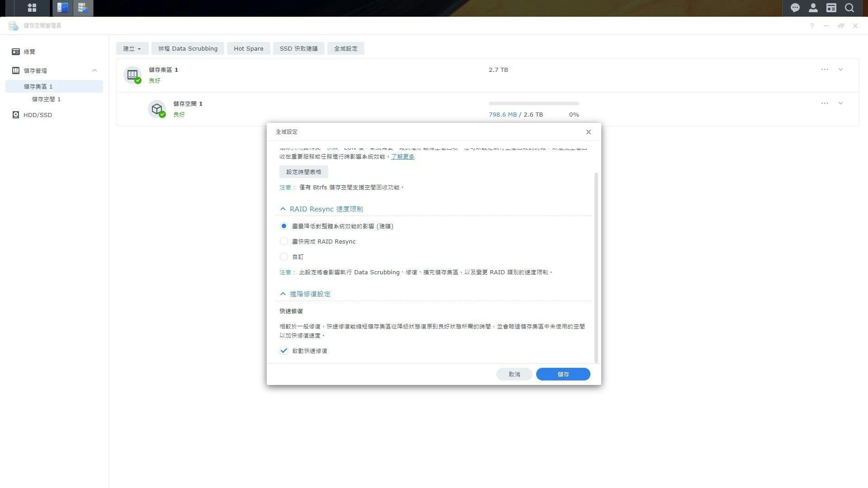Image resolution: width=868 pixels, height=488 pixels.
Task: Open the user account options icon
Action: (x=813, y=8)
